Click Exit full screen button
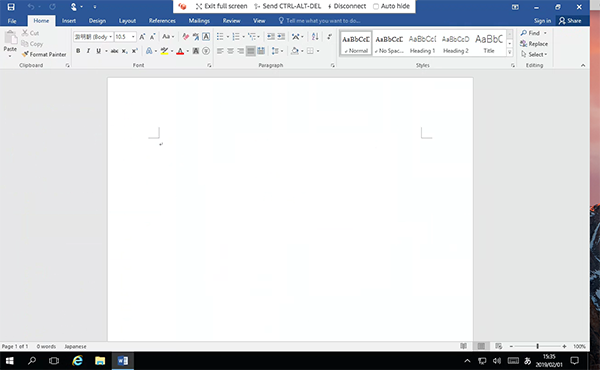This screenshot has width=600, height=370. 221,6
